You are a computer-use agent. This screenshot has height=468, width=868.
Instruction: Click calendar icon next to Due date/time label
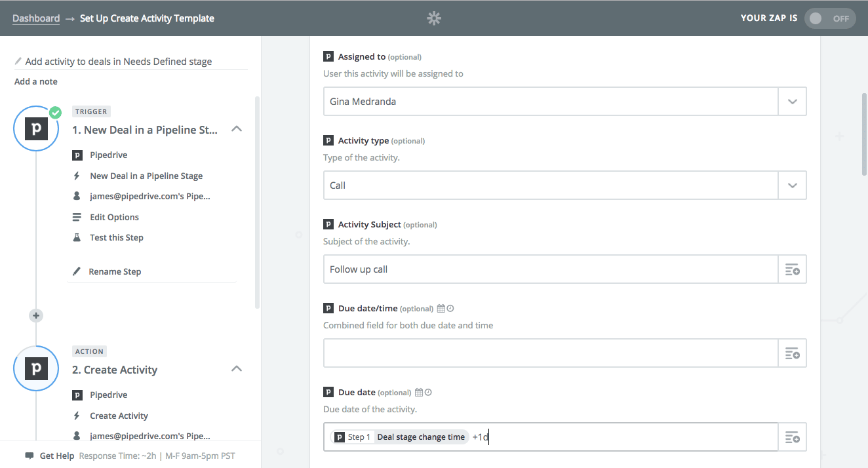[x=441, y=308]
